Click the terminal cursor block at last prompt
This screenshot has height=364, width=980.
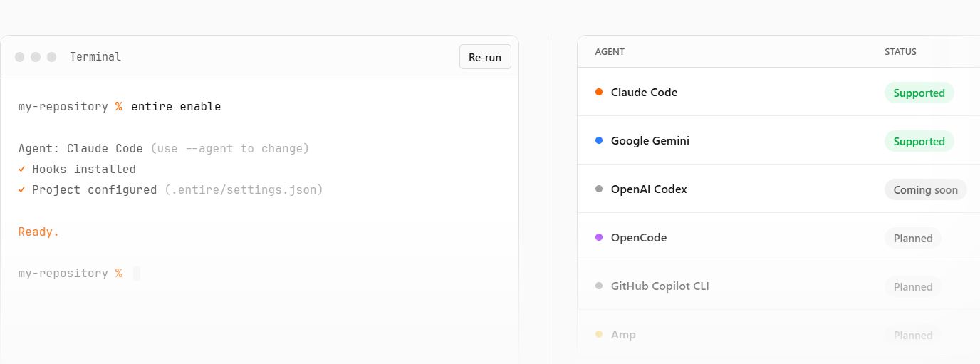coord(136,273)
